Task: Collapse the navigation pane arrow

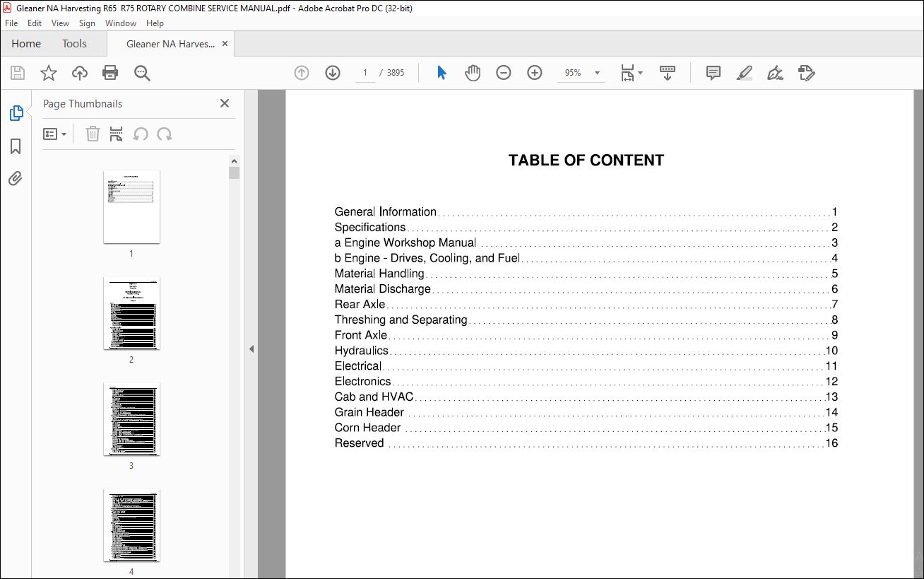Action: [x=251, y=349]
